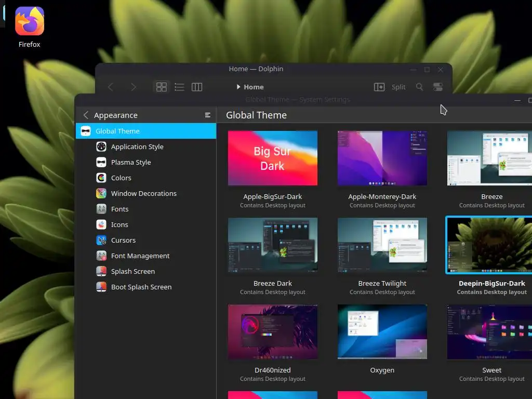Click Split label in Dolphin toolbar
The height and width of the screenshot is (399, 532).
coord(398,87)
